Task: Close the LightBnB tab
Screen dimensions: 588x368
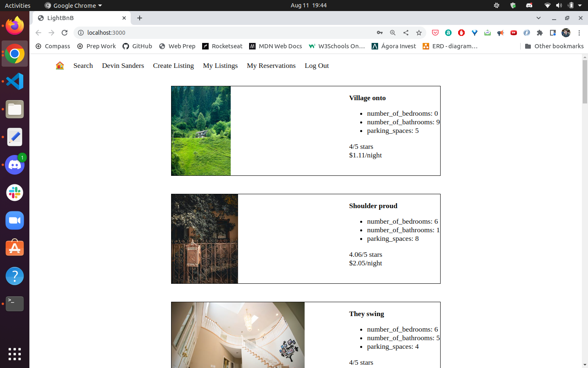Action: click(x=124, y=18)
